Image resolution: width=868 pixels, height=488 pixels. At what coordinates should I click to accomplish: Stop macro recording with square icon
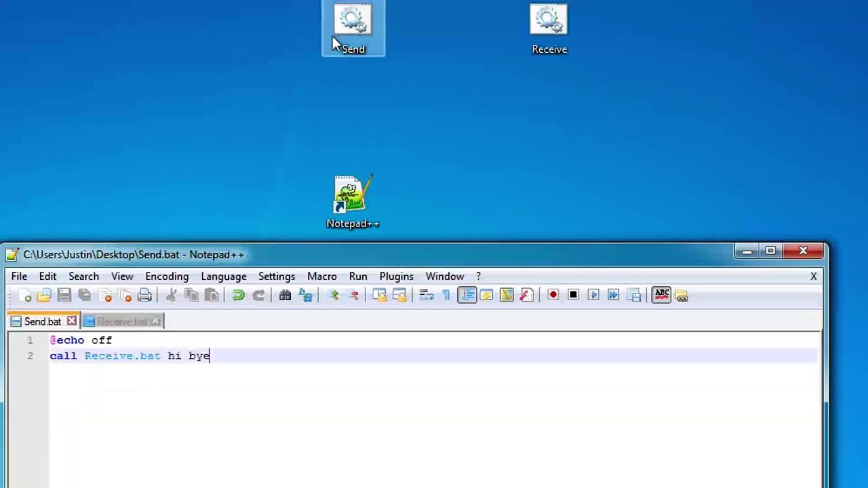pyautogui.click(x=573, y=296)
